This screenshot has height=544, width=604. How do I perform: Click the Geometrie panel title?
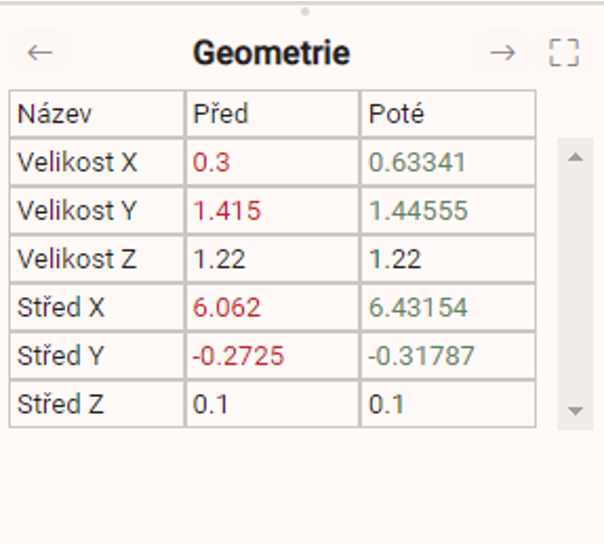pyautogui.click(x=271, y=53)
